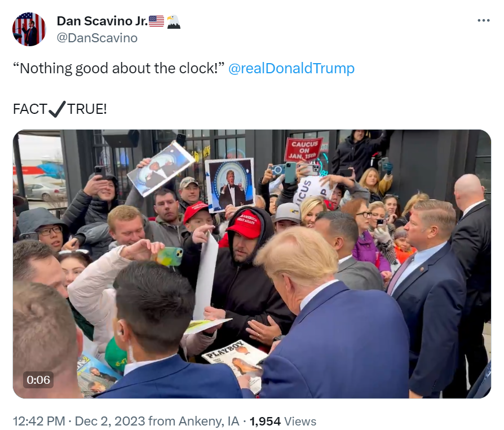Click the 0:06 video duration badge
Viewport: 504px width, 430px height.
pos(38,380)
